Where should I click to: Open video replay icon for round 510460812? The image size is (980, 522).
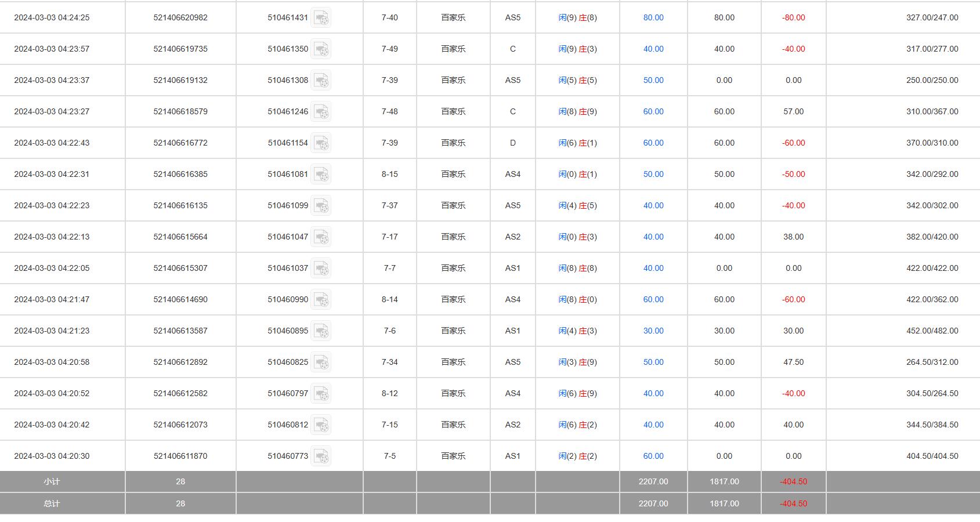click(321, 425)
